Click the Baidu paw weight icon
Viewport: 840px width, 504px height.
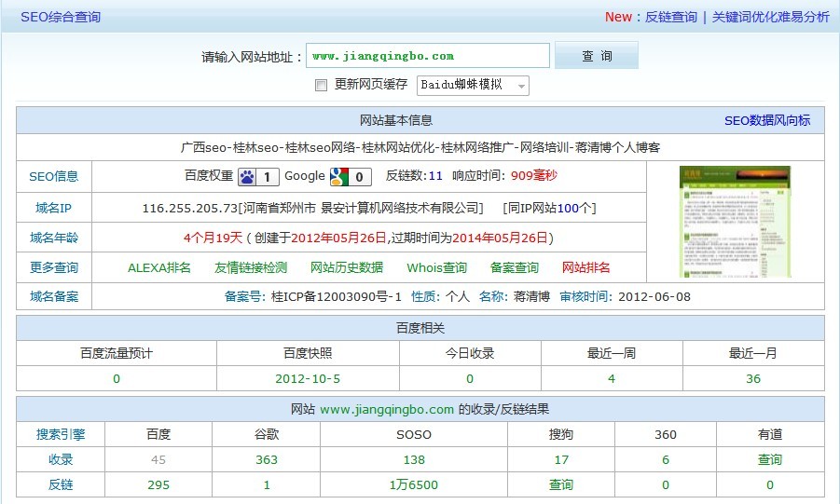tap(258, 177)
